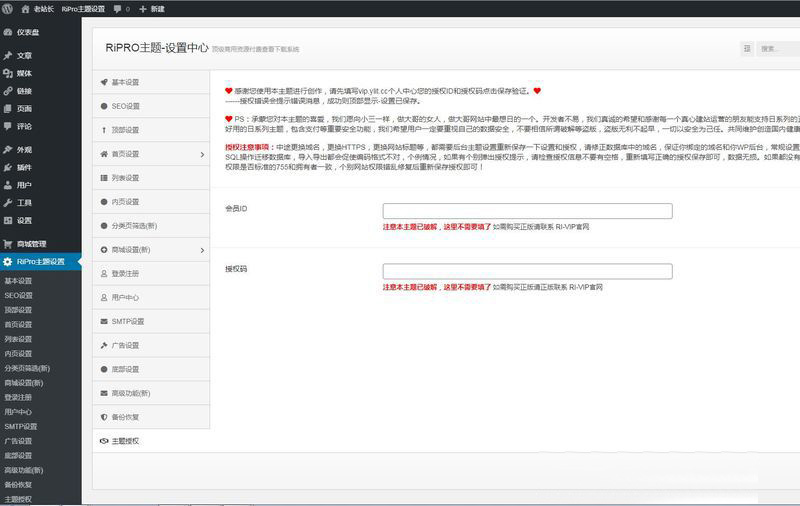Expand the 首页设置 section arrow
This screenshot has height=506, width=800.
tap(202, 154)
